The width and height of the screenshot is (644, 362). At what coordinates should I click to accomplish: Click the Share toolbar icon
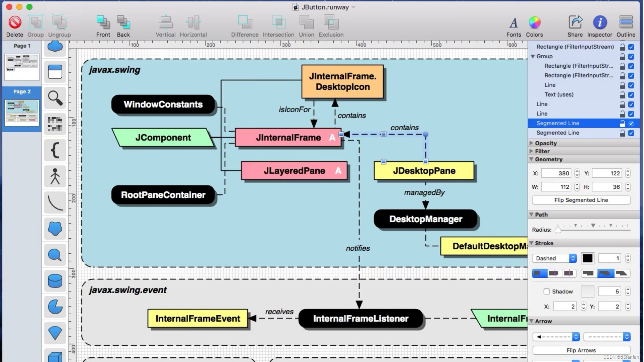point(575,23)
